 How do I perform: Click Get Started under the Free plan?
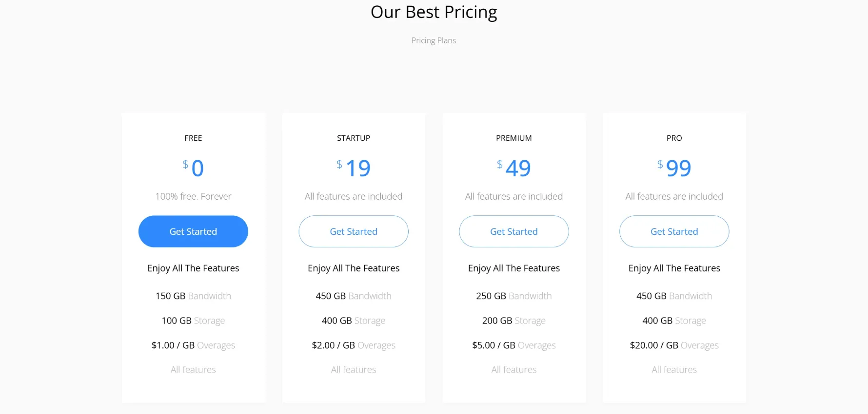pyautogui.click(x=193, y=231)
